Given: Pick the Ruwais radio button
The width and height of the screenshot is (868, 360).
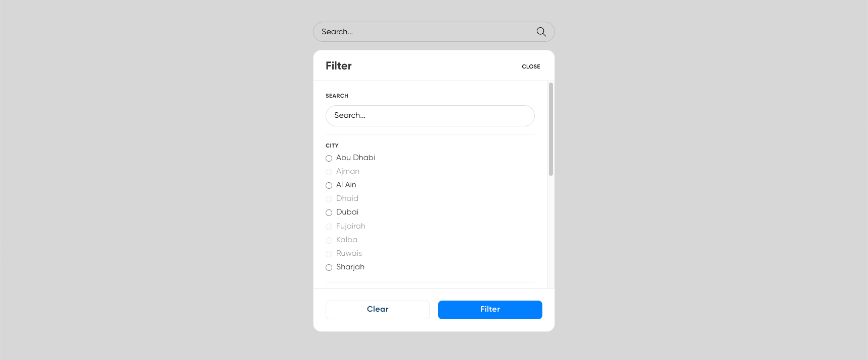Looking at the screenshot, I should [329, 254].
